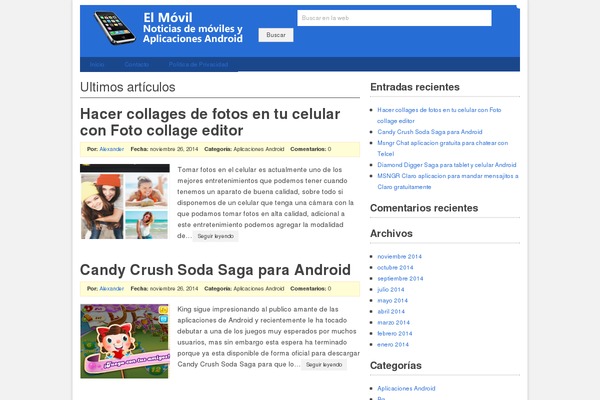Open the Foto collage editor thumbnail

point(125,202)
